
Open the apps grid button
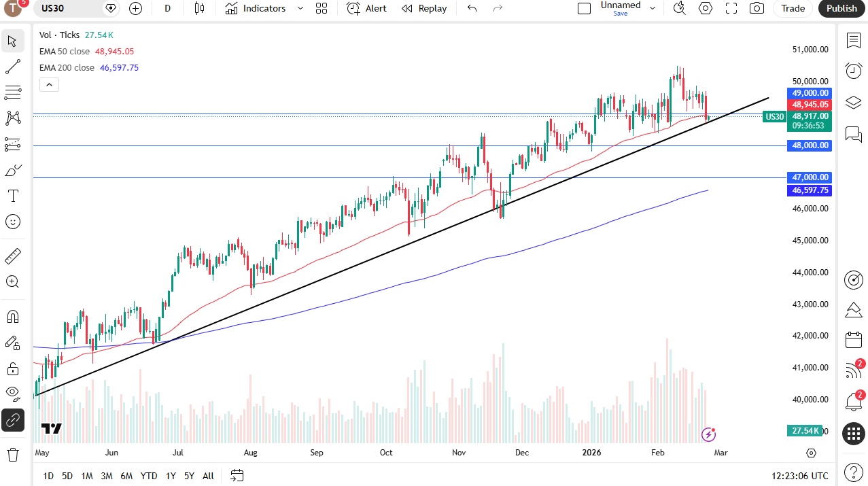point(854,433)
